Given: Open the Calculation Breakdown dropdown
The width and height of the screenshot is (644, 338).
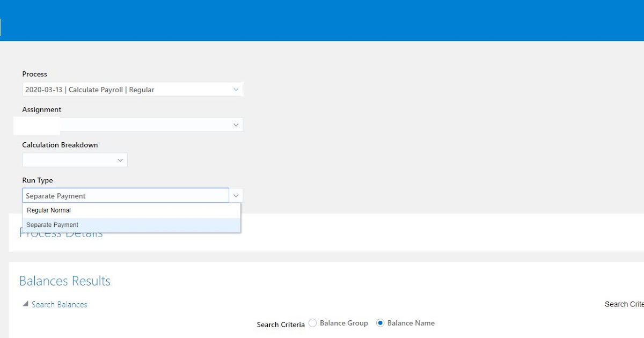Looking at the screenshot, I should 120,159.
